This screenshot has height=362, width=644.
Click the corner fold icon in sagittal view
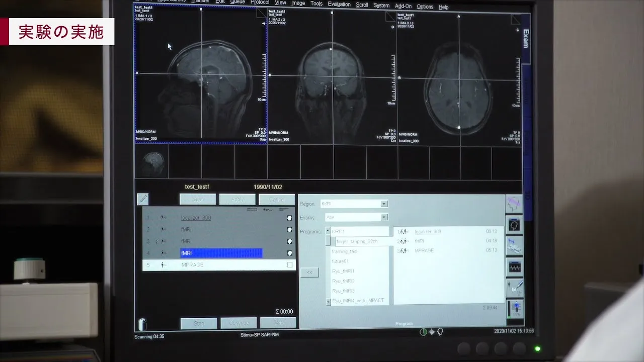tap(262, 13)
